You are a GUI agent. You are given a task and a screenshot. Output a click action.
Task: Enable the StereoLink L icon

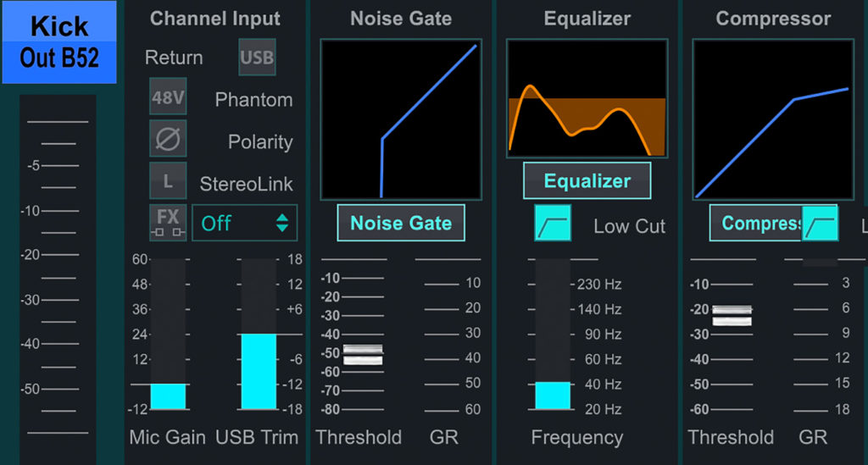coord(168,180)
